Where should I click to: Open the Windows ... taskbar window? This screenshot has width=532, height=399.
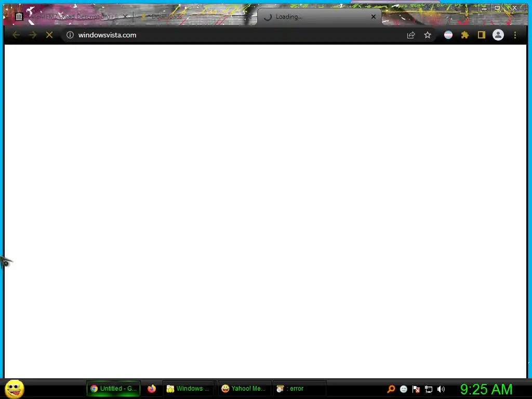click(188, 389)
